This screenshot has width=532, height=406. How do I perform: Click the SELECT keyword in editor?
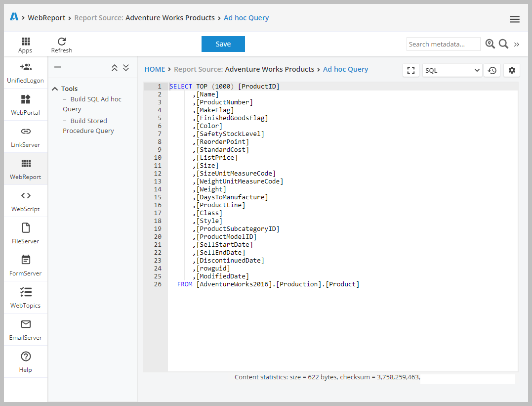coord(180,87)
